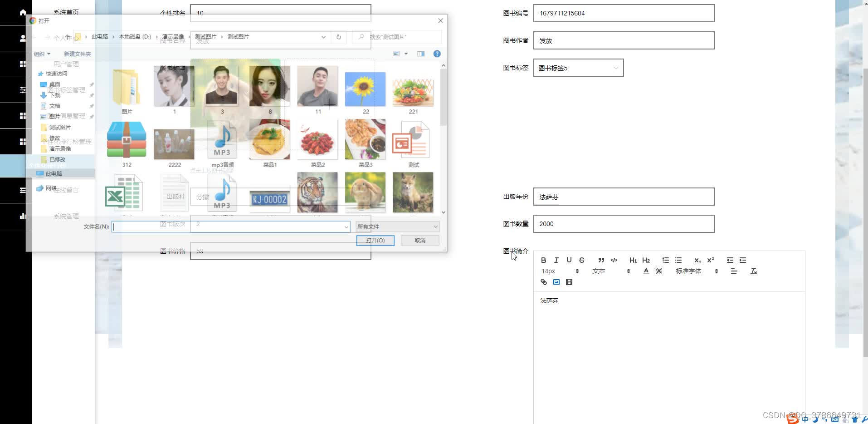868x424 pixels.
Task: Toggle underline formatting in the editor
Action: (x=569, y=260)
